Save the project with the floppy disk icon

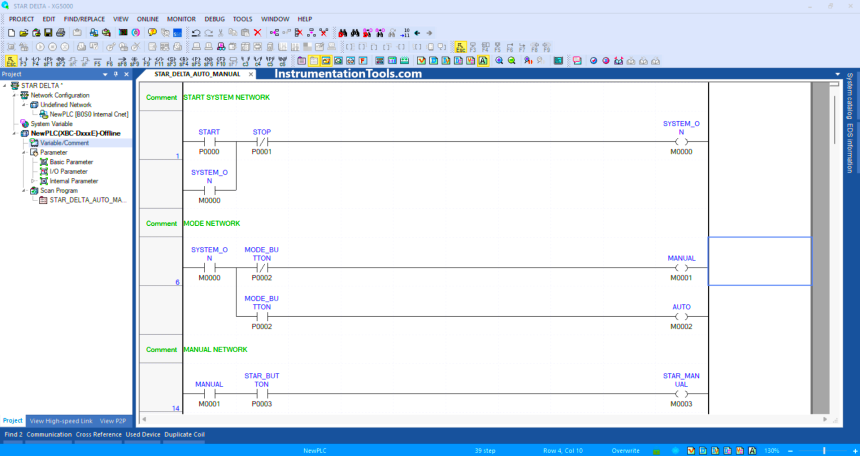[x=48, y=33]
